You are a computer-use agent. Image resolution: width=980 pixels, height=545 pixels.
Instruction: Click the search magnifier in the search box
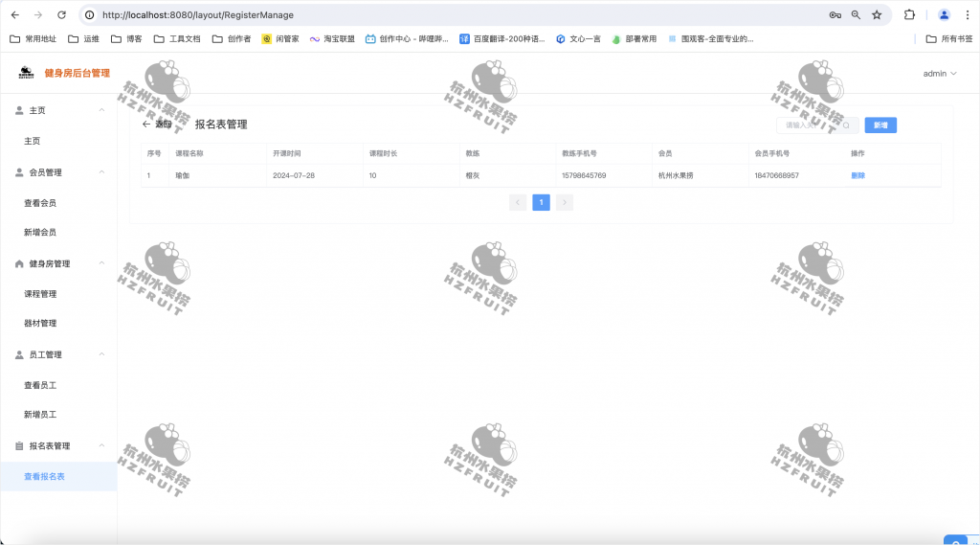[846, 125]
